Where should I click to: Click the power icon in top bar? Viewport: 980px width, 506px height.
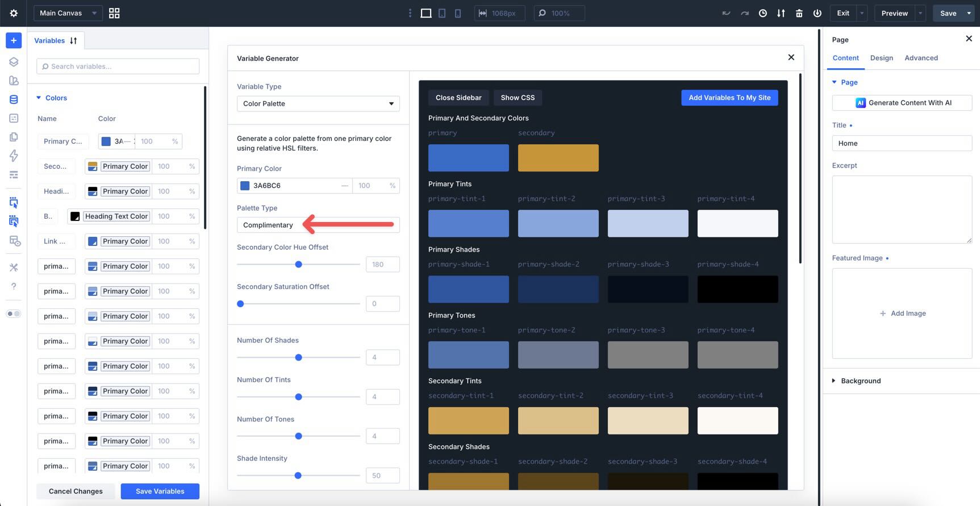click(x=818, y=13)
